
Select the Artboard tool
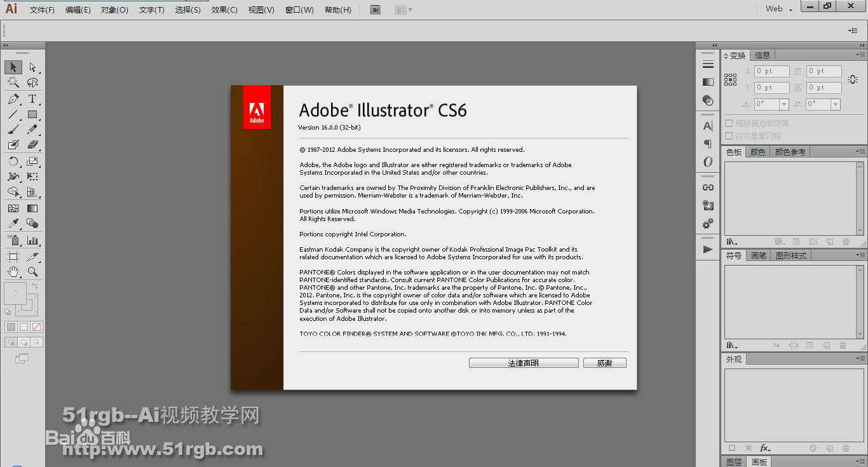13,256
